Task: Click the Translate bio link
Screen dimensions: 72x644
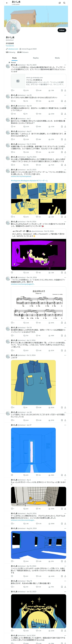Action: point(10,46)
